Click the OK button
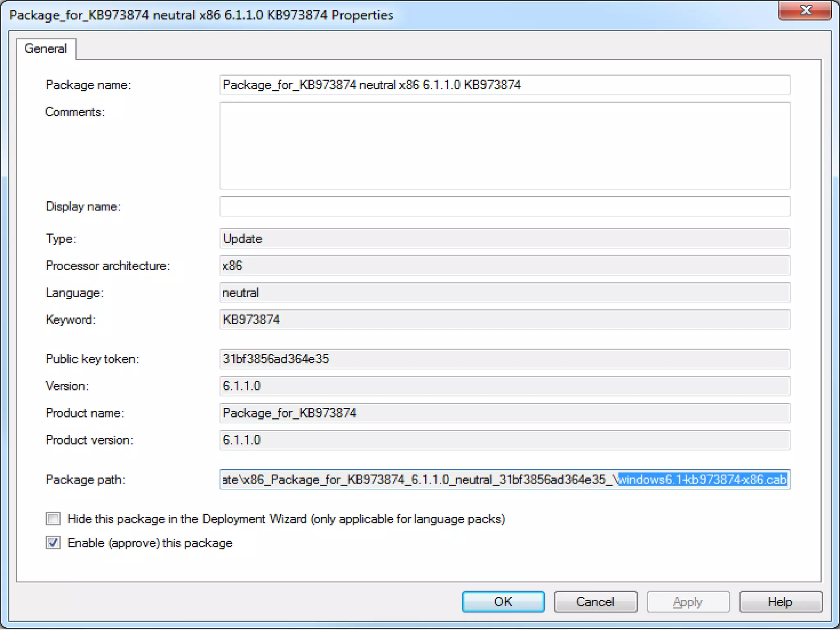This screenshot has height=630, width=840. click(x=503, y=602)
